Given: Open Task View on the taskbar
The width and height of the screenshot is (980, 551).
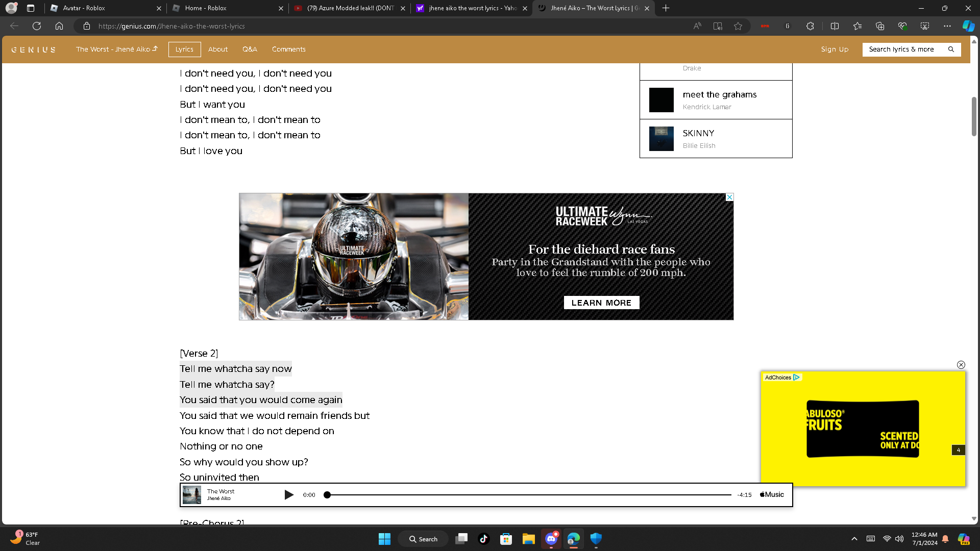Looking at the screenshot, I should pyautogui.click(x=461, y=539).
